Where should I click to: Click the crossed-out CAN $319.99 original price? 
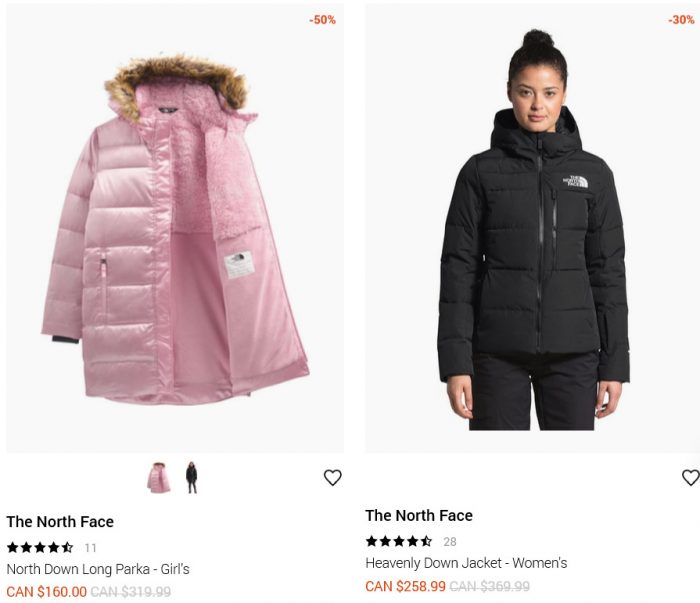(x=131, y=592)
